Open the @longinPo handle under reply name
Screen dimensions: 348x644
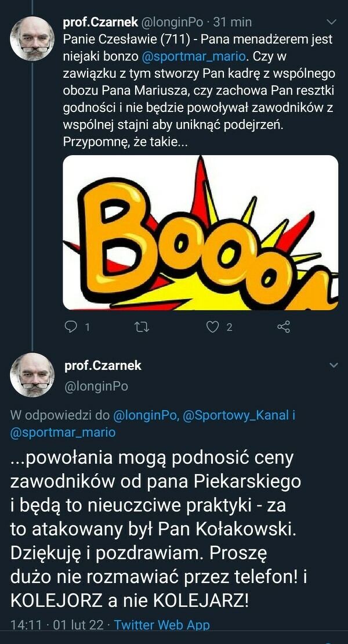pos(96,387)
